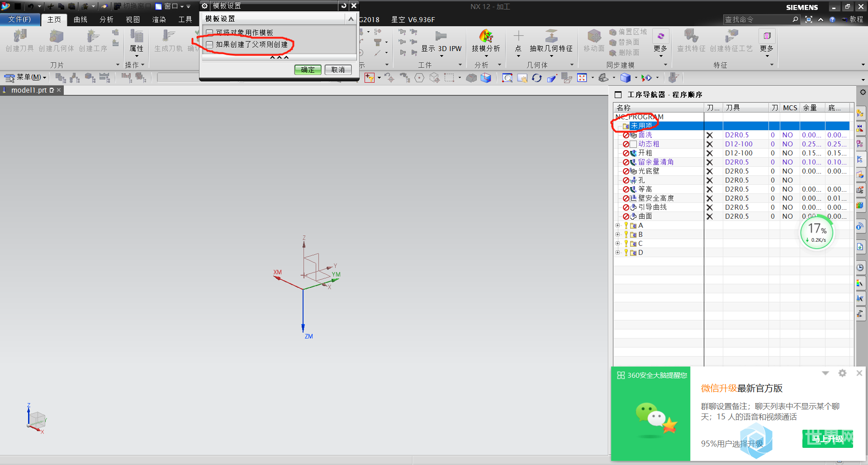Click the reset arrow in the 模板设置 dialog title

coord(344,5)
